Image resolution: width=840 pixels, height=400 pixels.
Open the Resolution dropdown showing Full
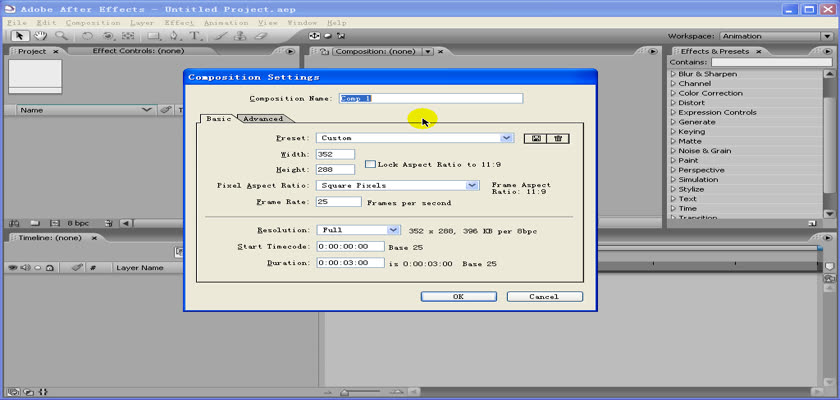coord(358,230)
